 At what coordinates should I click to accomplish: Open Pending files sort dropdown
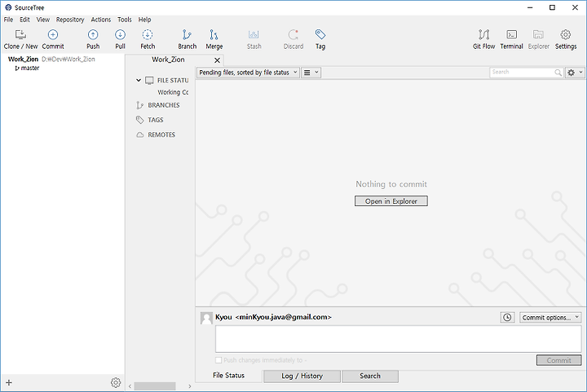click(248, 73)
